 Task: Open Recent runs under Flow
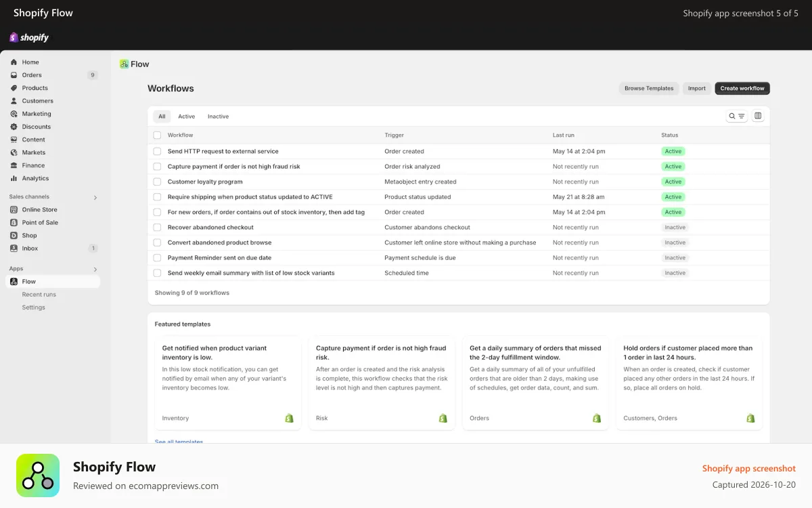point(39,295)
